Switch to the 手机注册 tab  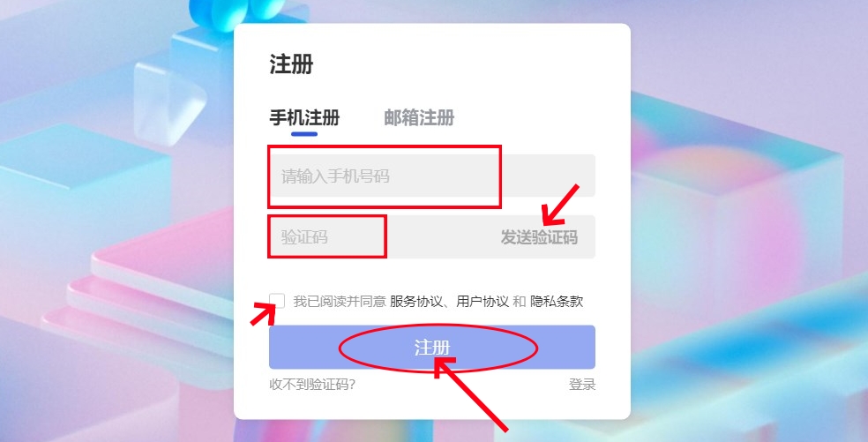304,117
